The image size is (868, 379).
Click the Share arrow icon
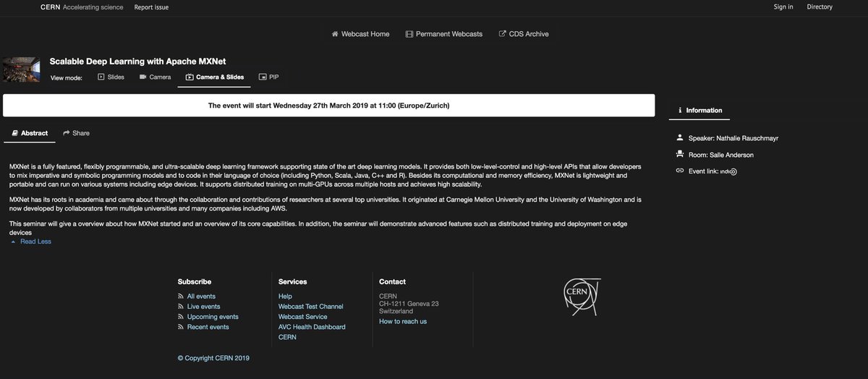click(66, 133)
